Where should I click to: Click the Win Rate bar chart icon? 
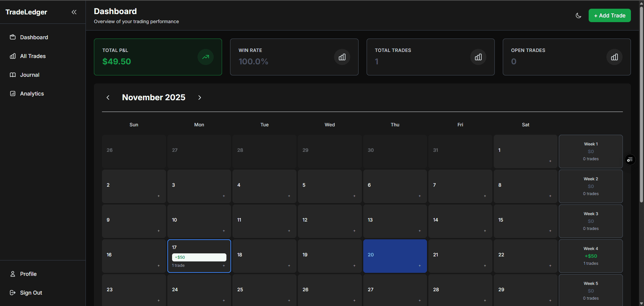pyautogui.click(x=342, y=57)
